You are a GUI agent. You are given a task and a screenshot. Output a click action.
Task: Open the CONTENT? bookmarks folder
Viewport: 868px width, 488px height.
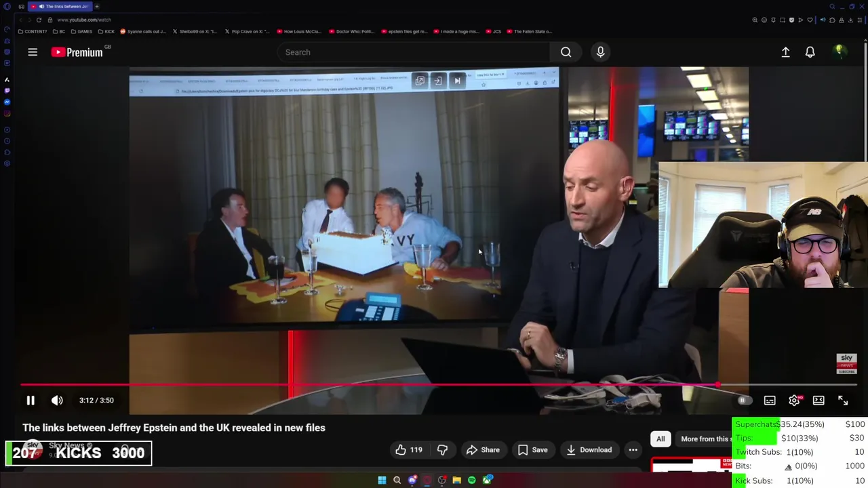click(x=32, y=31)
